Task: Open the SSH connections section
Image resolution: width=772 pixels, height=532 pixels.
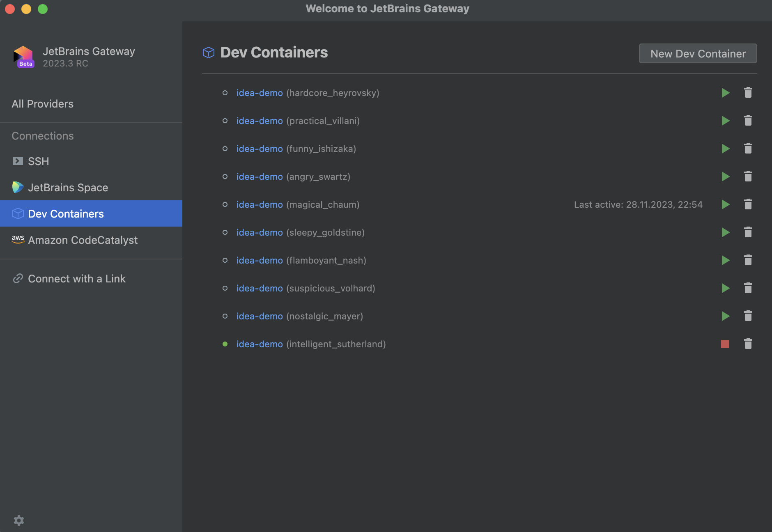Action: point(91,161)
